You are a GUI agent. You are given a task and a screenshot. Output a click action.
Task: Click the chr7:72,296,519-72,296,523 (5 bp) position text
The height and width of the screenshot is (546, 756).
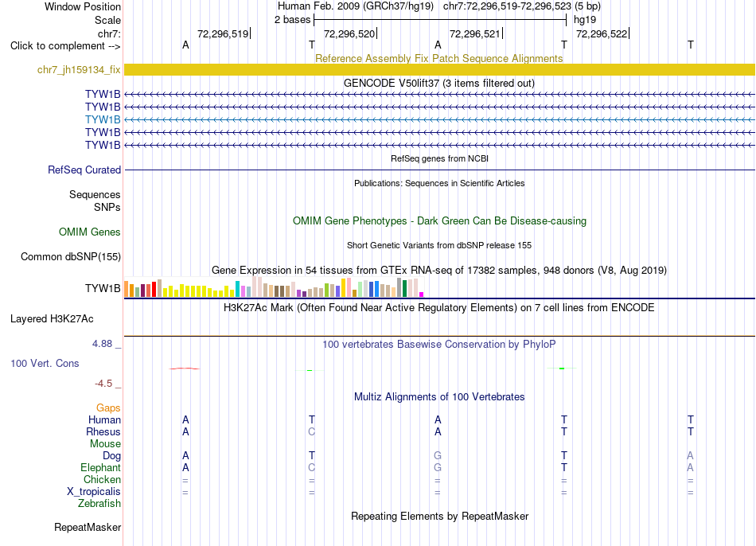[522, 6]
